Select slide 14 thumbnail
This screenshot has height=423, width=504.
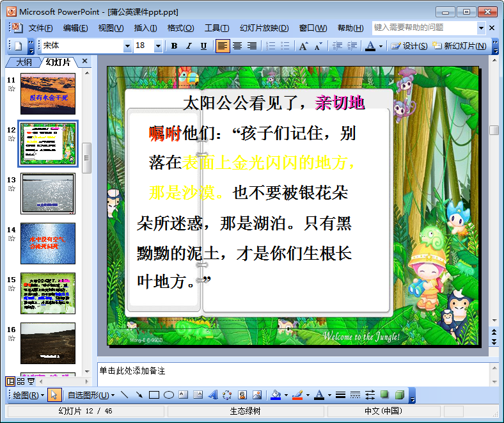click(48, 243)
